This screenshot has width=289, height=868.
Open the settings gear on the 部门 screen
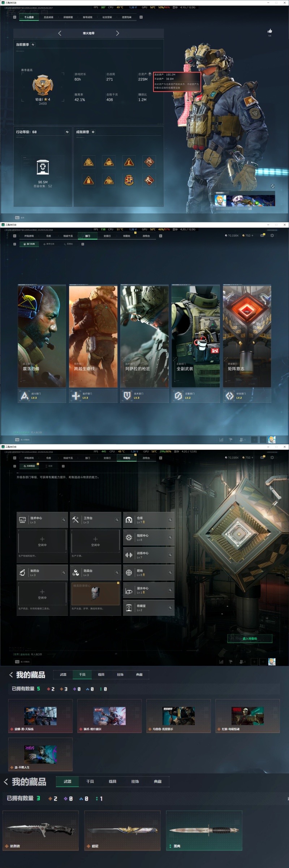click(272, 236)
